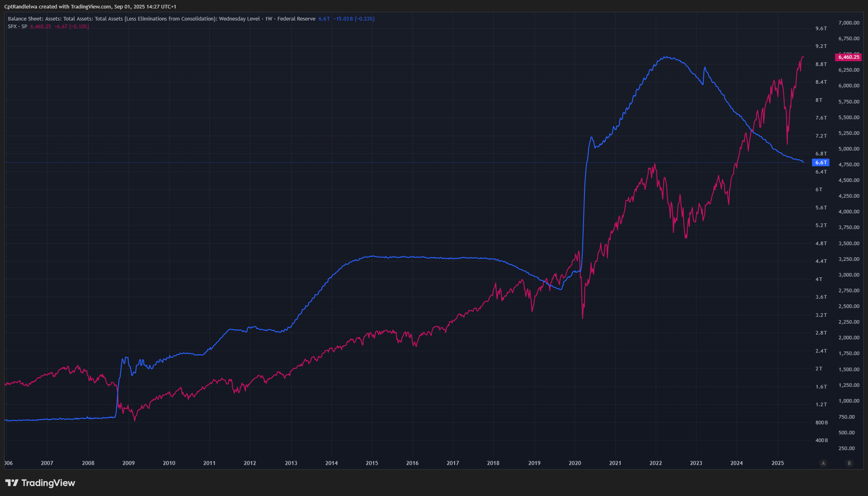This screenshot has height=496, width=868.
Task: Toggle the 'A' auto-scale button
Action: pos(823,463)
